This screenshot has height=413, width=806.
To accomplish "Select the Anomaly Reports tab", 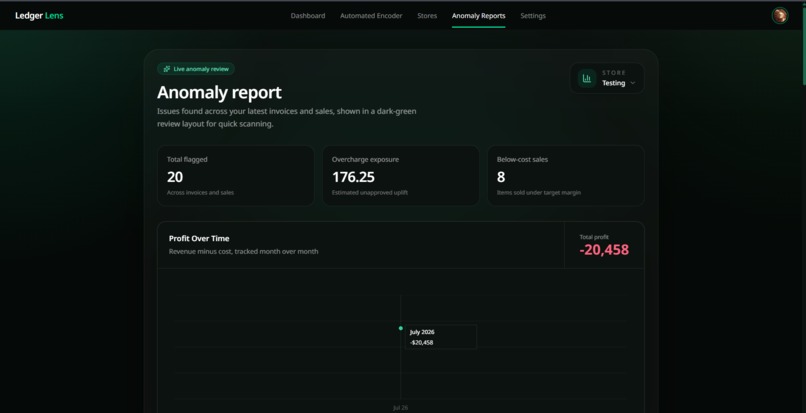I will [x=478, y=16].
